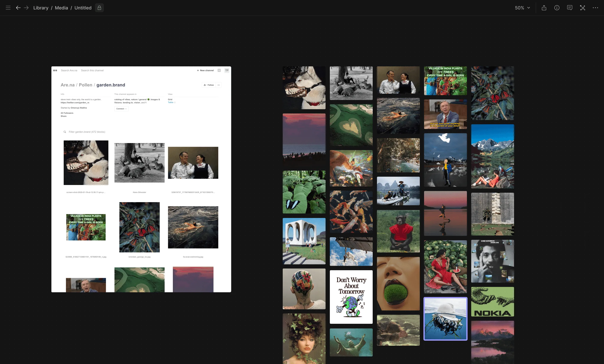Select the lips with moss ball image

point(398,284)
